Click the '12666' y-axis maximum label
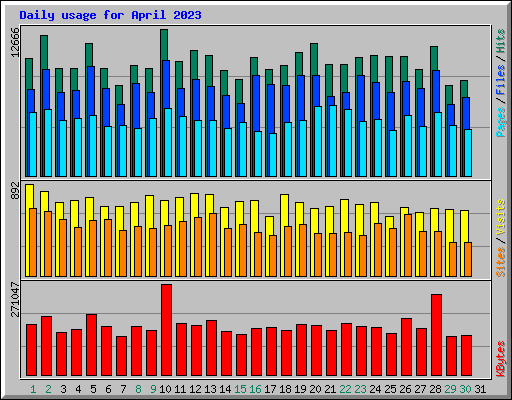512x400 pixels. tap(15, 42)
